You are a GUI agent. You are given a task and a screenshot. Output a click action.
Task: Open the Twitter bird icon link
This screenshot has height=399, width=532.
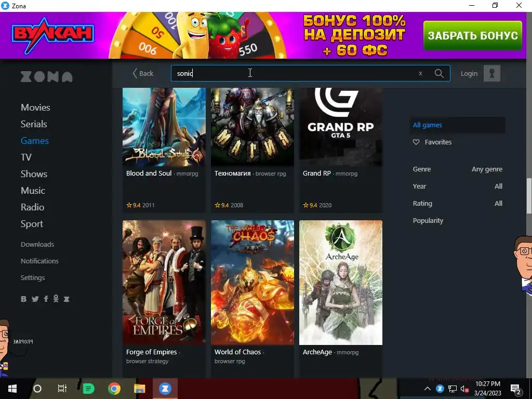tap(35, 299)
